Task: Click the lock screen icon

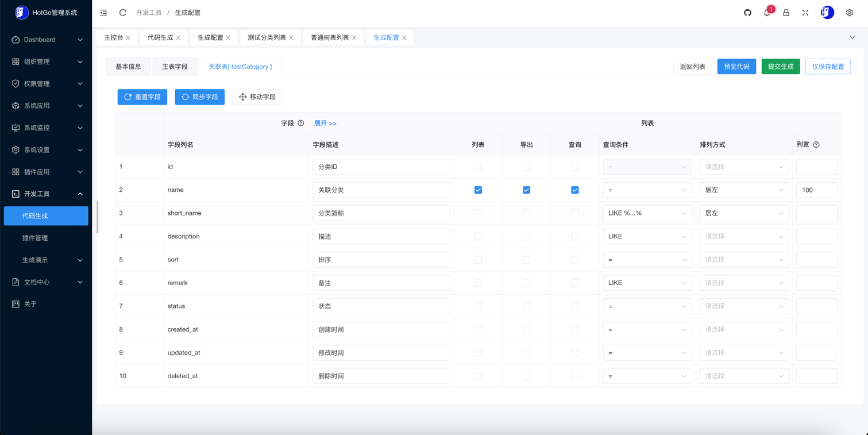Action: [x=786, y=13]
